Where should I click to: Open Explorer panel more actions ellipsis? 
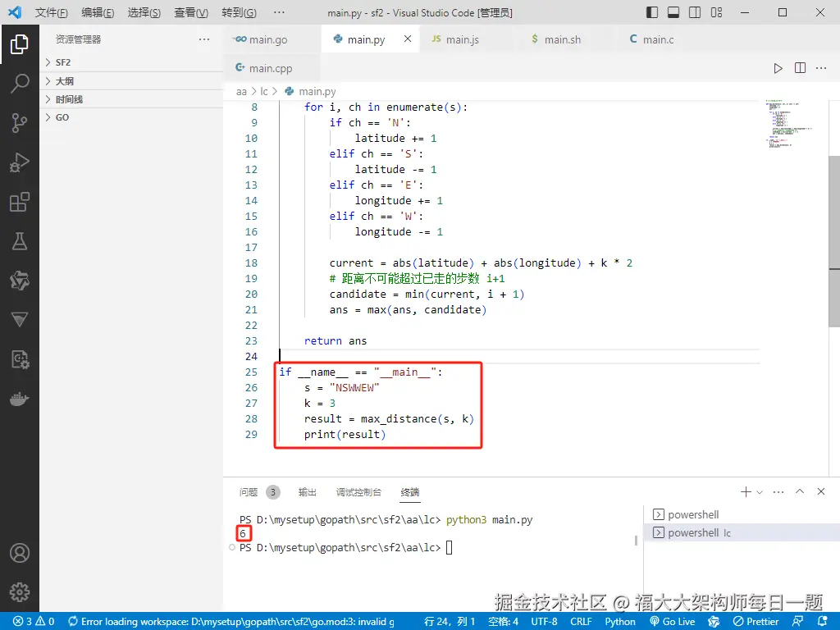coord(204,39)
